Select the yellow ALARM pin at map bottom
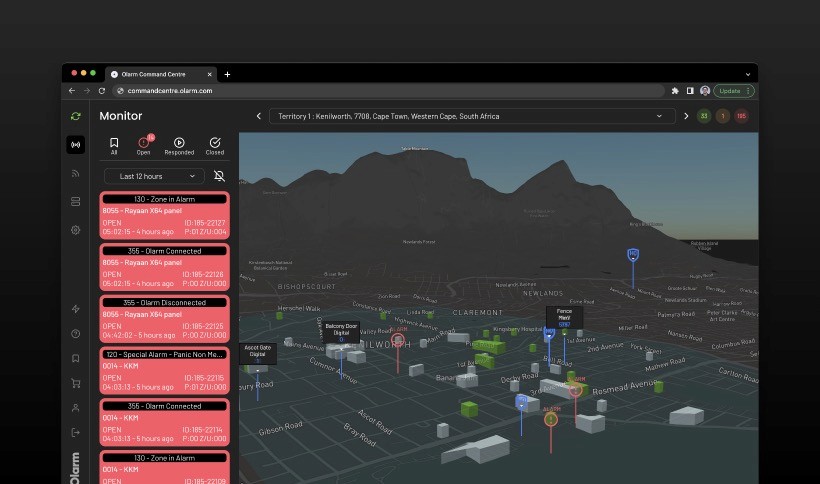This screenshot has height=484, width=820. (551, 419)
